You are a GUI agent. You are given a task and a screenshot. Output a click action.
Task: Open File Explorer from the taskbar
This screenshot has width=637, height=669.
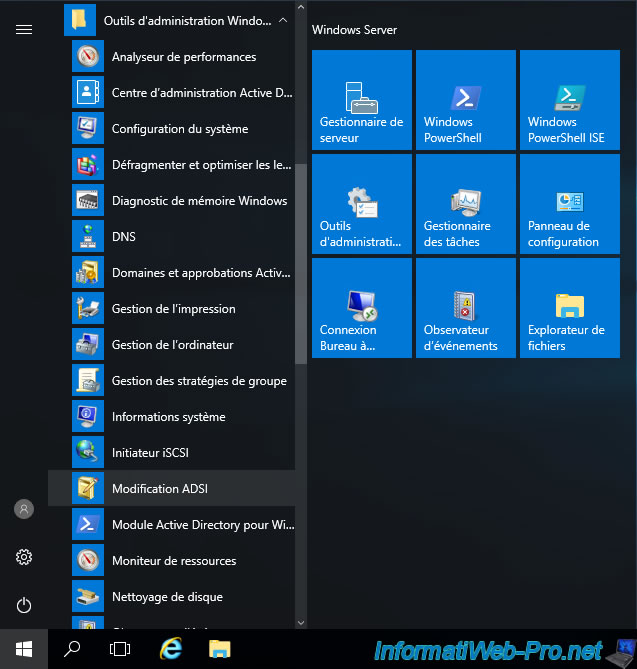tap(219, 649)
